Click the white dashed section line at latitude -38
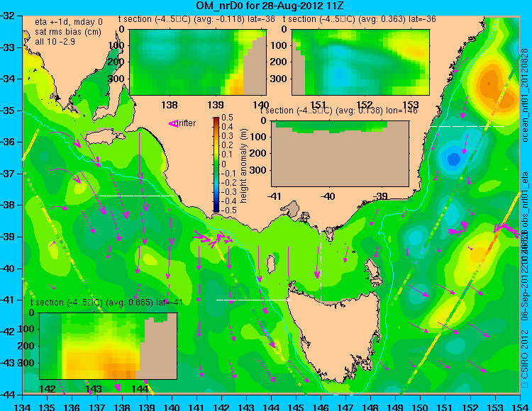The image size is (532, 411). tap(136, 196)
